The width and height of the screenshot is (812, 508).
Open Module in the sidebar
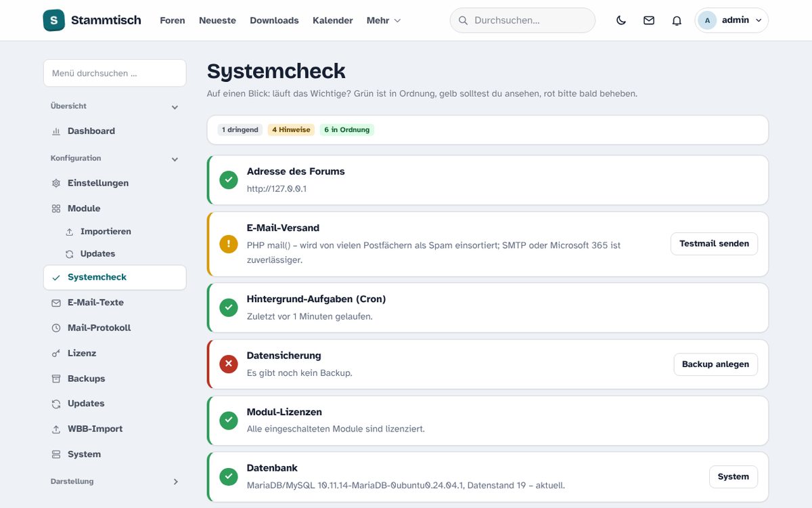pyautogui.click(x=114, y=209)
